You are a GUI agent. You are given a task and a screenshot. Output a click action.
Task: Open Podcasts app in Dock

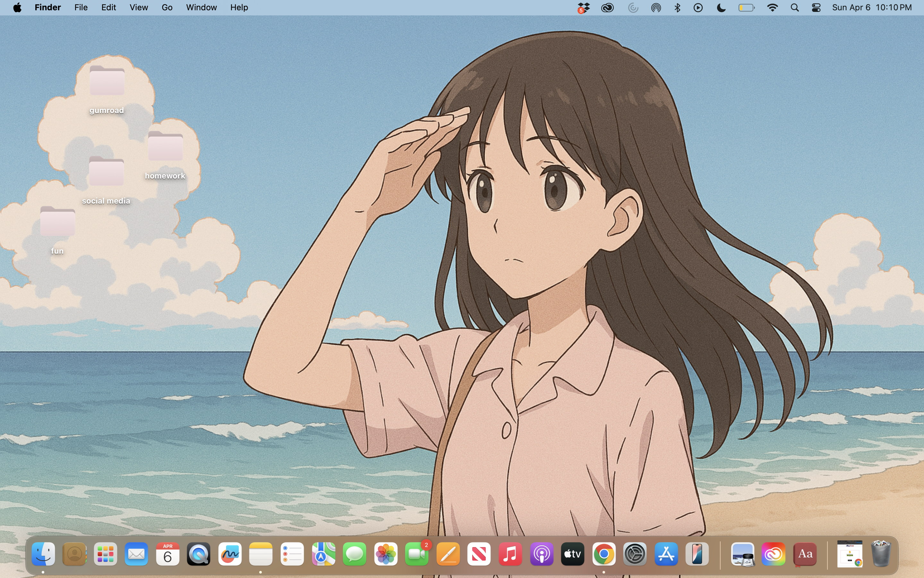(542, 554)
